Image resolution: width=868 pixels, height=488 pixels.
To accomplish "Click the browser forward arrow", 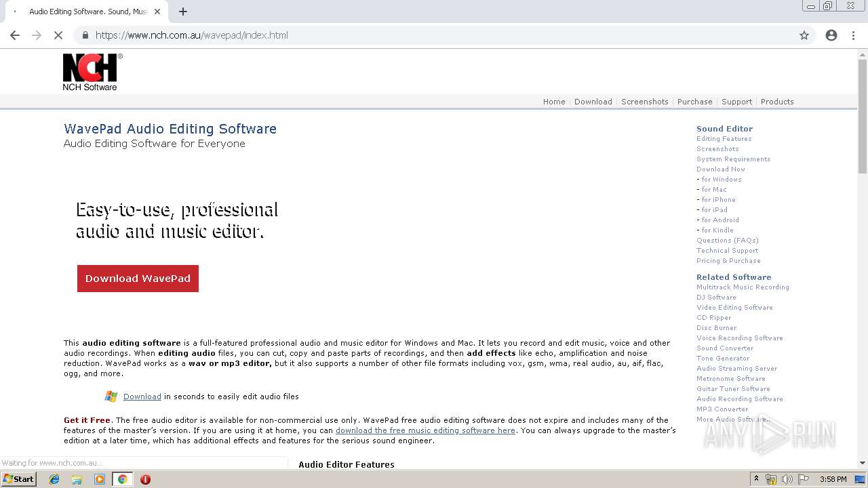I will click(x=37, y=35).
